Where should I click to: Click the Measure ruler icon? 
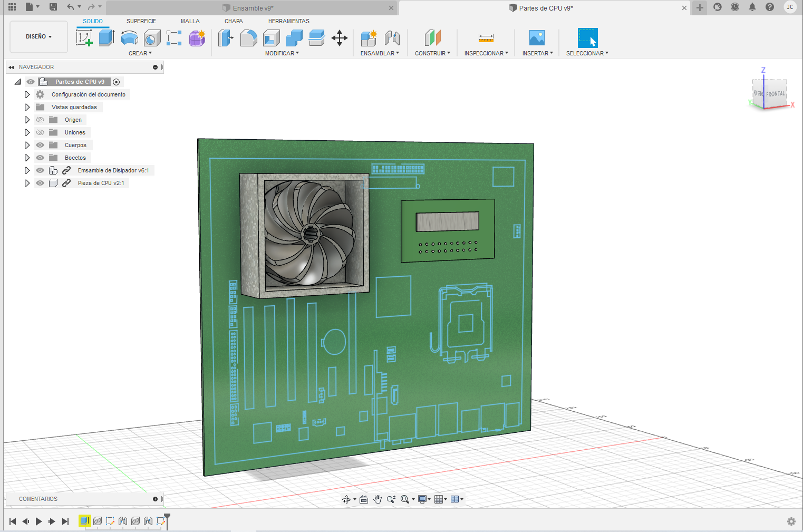pyautogui.click(x=486, y=38)
